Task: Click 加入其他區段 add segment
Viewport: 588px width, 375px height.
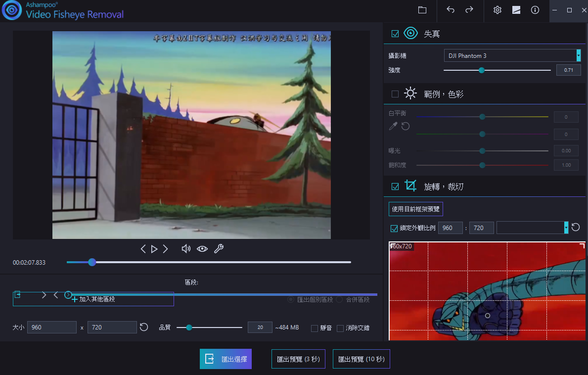Action: [x=93, y=299]
